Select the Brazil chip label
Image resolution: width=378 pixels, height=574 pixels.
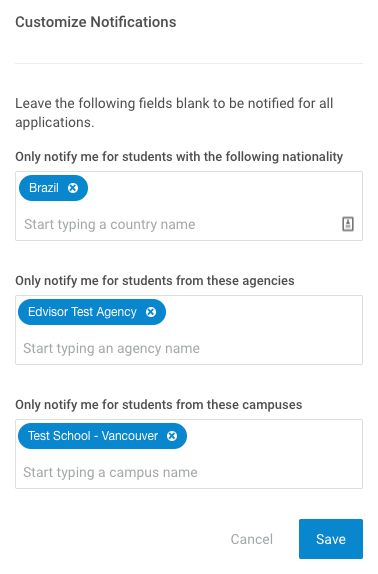pyautogui.click(x=44, y=188)
